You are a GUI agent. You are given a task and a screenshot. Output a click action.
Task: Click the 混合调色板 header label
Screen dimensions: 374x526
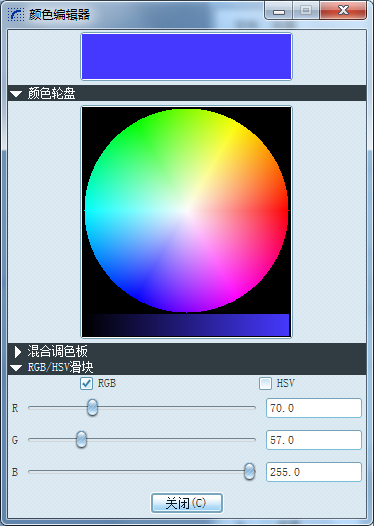click(57, 351)
